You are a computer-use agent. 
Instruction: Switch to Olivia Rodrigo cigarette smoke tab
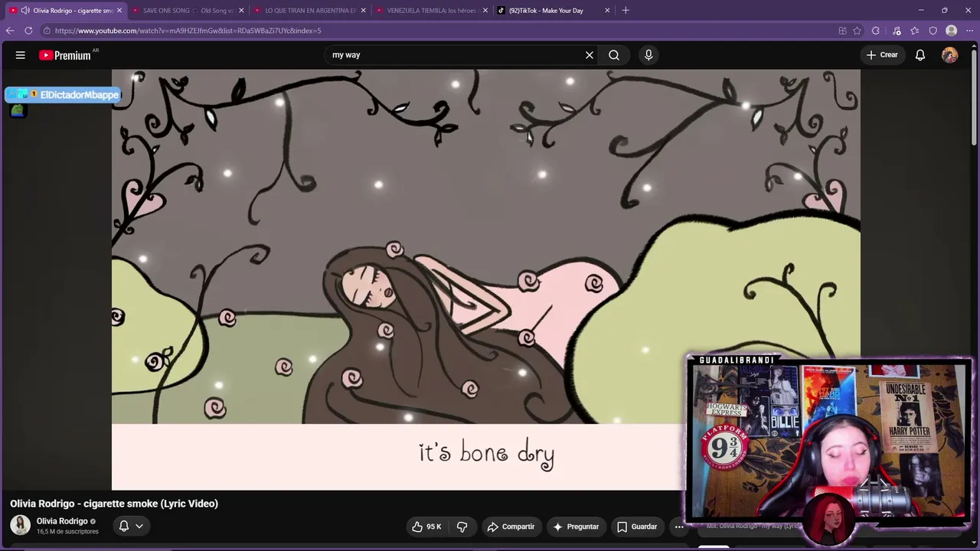point(67,11)
